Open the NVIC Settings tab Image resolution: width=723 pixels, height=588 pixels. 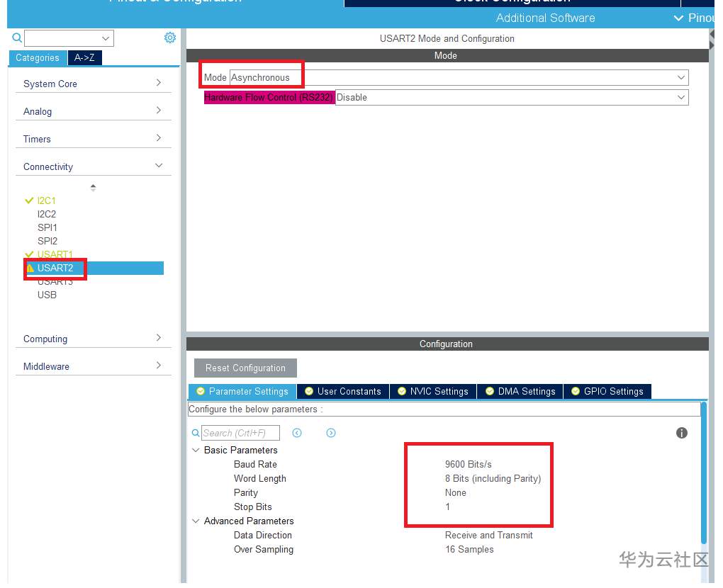433,391
